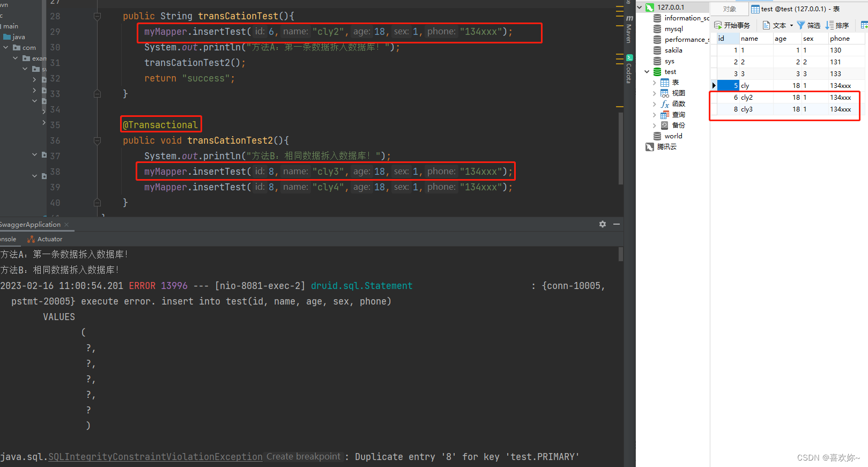The width and height of the screenshot is (868, 467).
Task: Click the java source folder icon
Action: pos(7,37)
